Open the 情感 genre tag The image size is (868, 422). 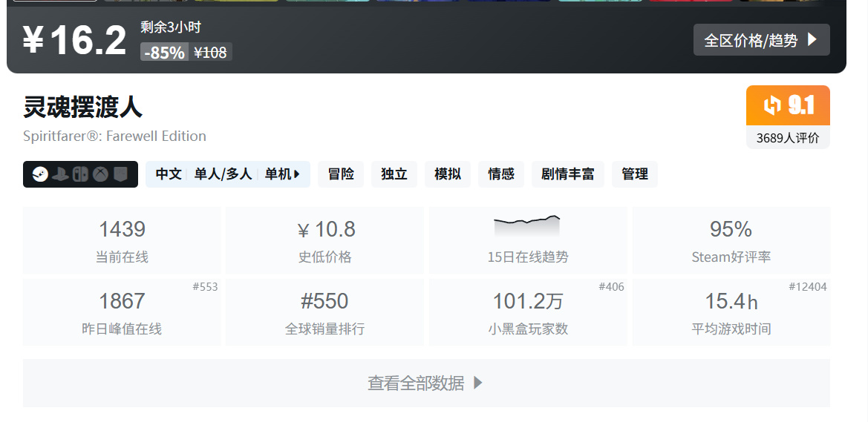tap(501, 174)
